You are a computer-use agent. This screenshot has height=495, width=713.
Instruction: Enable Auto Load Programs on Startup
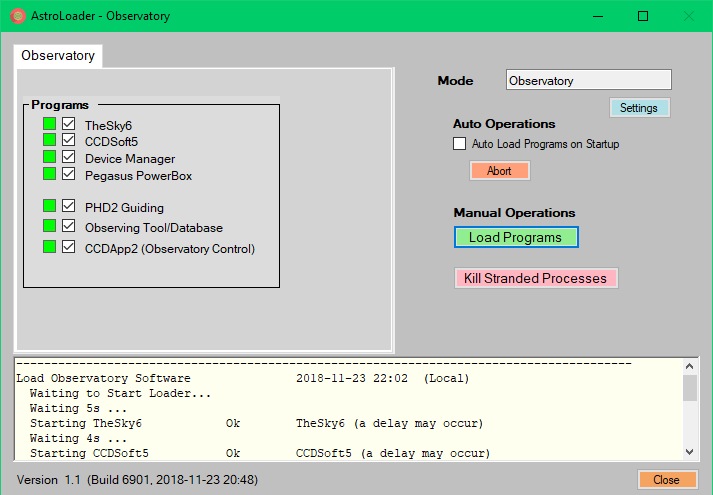click(459, 144)
